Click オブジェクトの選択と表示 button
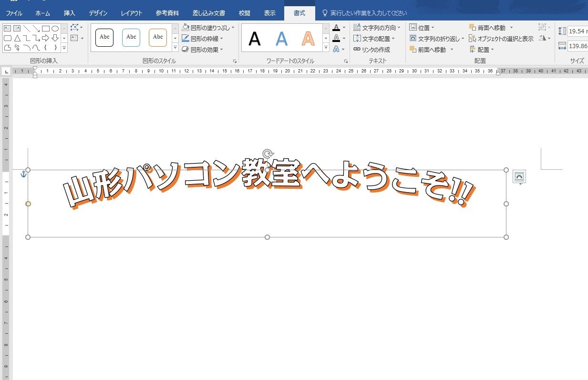588x380 pixels. [x=501, y=39]
